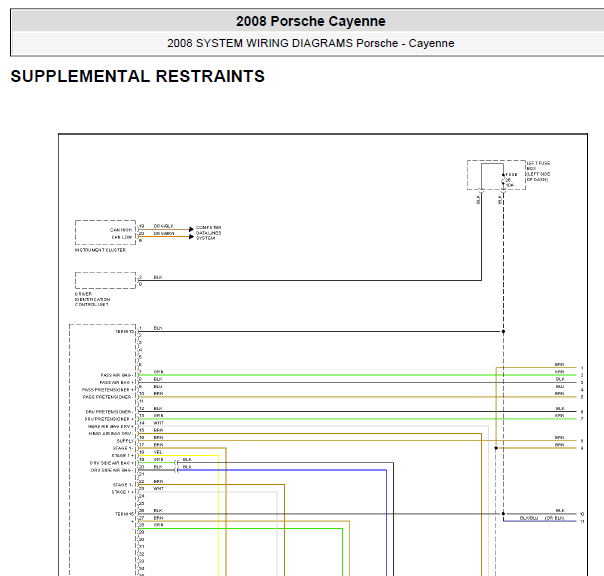The height and width of the screenshot is (576, 604).
Task: Click the 'CAN HIGH' pin label
Action: tap(121, 230)
